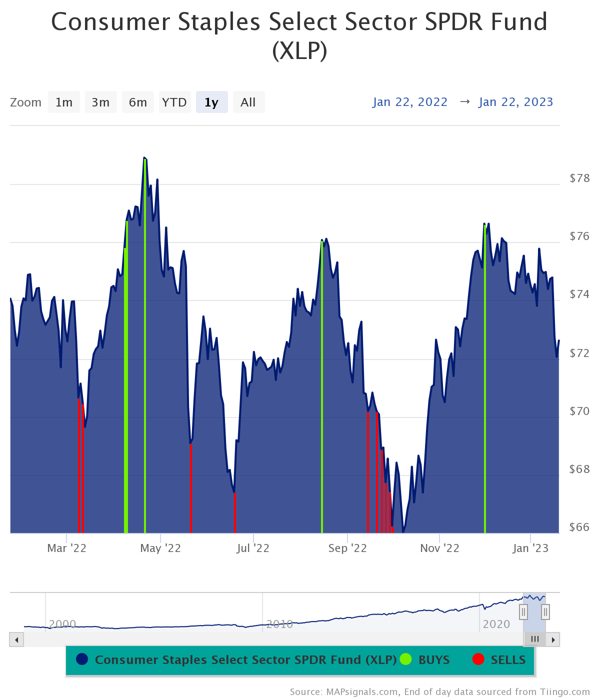
Task: Click the dark blue XLP legend dot
Action: click(x=82, y=659)
